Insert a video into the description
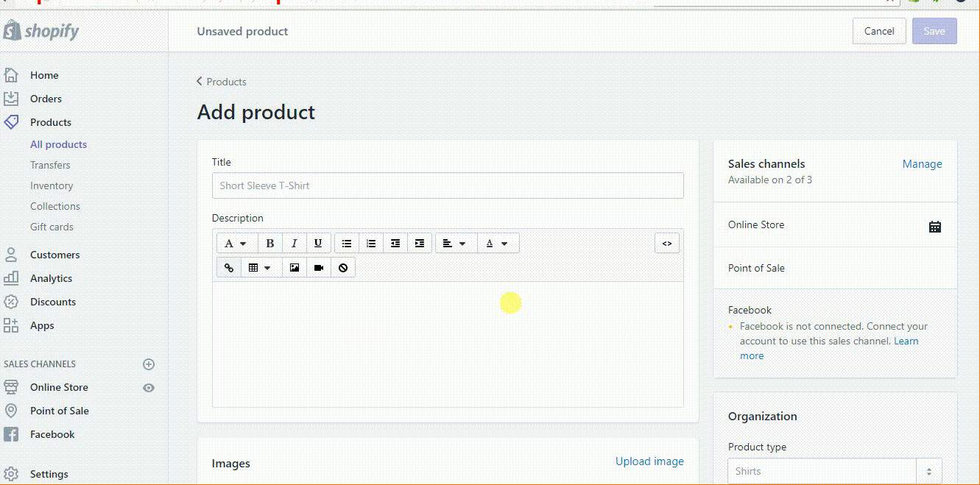The width and height of the screenshot is (980, 485). pyautogui.click(x=318, y=267)
